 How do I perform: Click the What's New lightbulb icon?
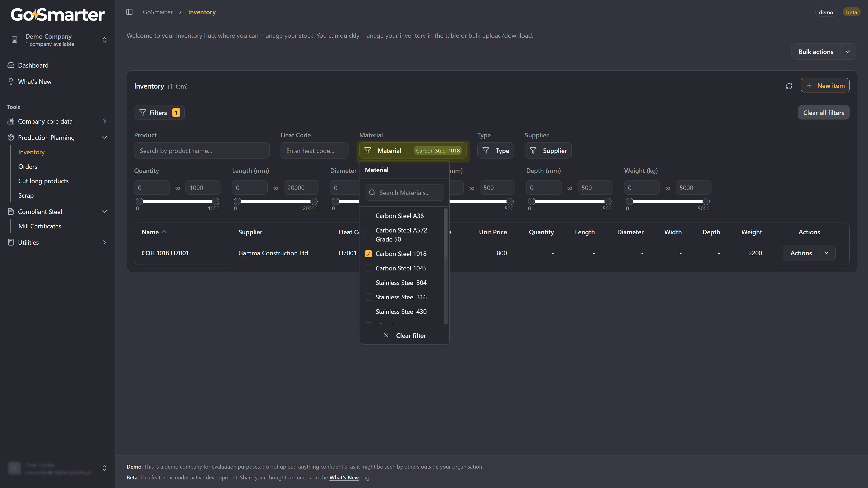(x=11, y=82)
